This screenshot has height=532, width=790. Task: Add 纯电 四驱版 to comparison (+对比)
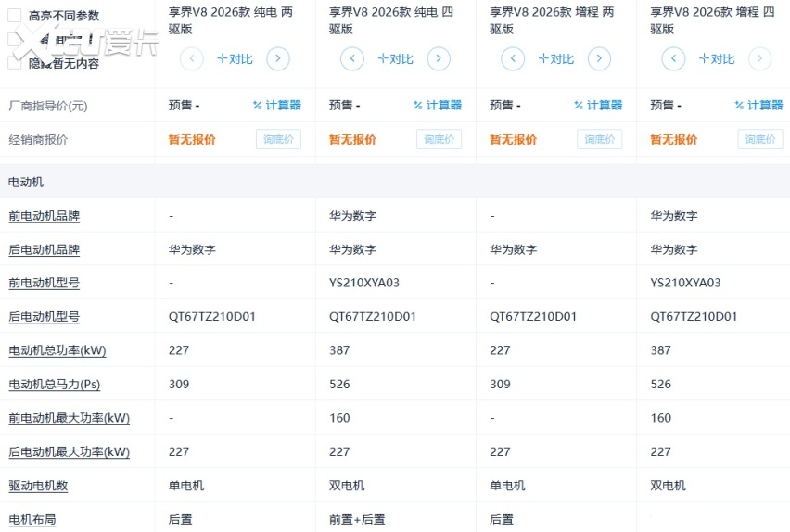click(x=396, y=59)
